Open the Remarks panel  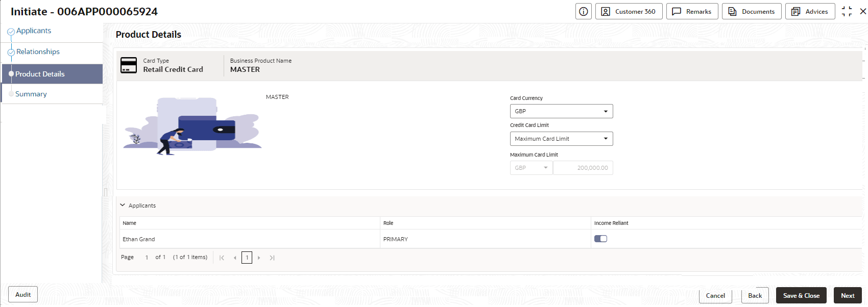click(x=692, y=11)
